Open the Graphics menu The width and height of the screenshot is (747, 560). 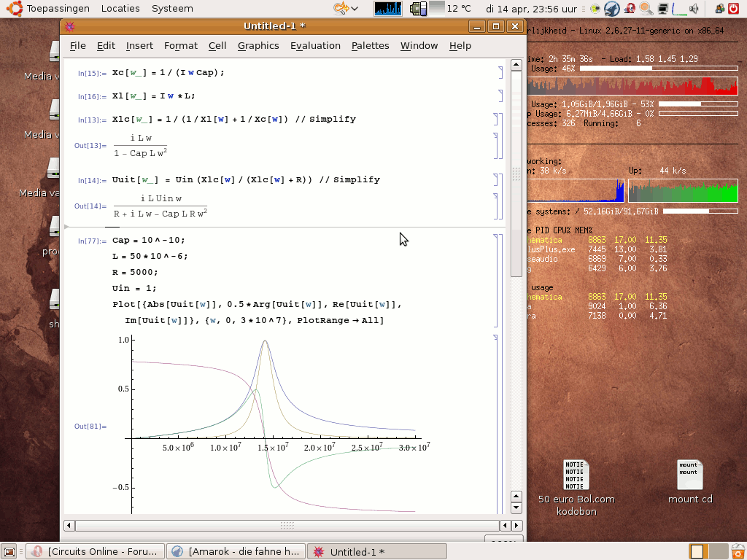point(258,45)
